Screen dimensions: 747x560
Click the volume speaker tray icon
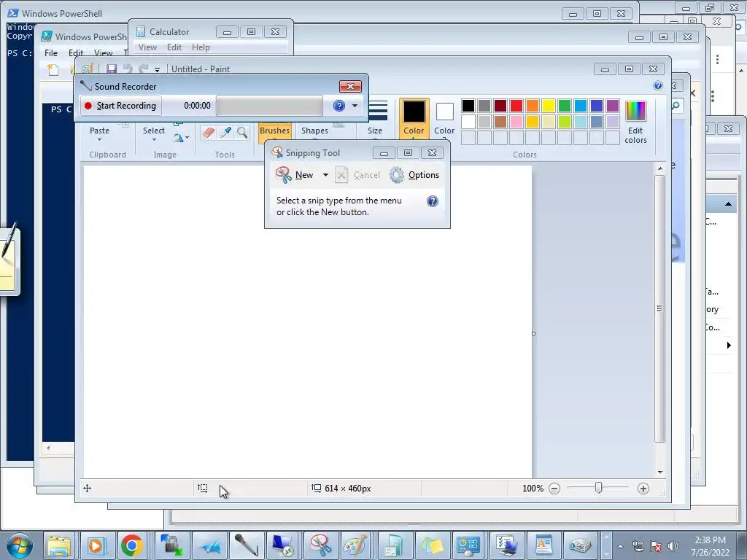click(x=673, y=546)
